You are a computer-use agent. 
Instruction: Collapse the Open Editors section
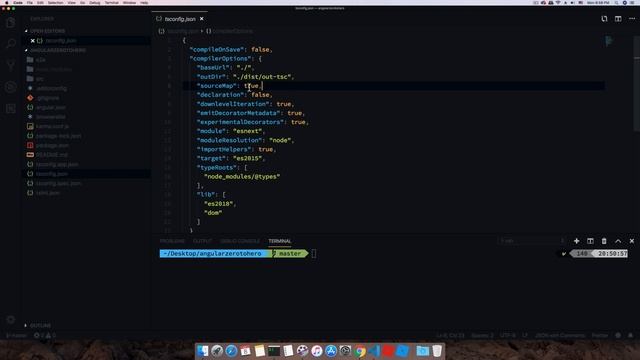47,31
